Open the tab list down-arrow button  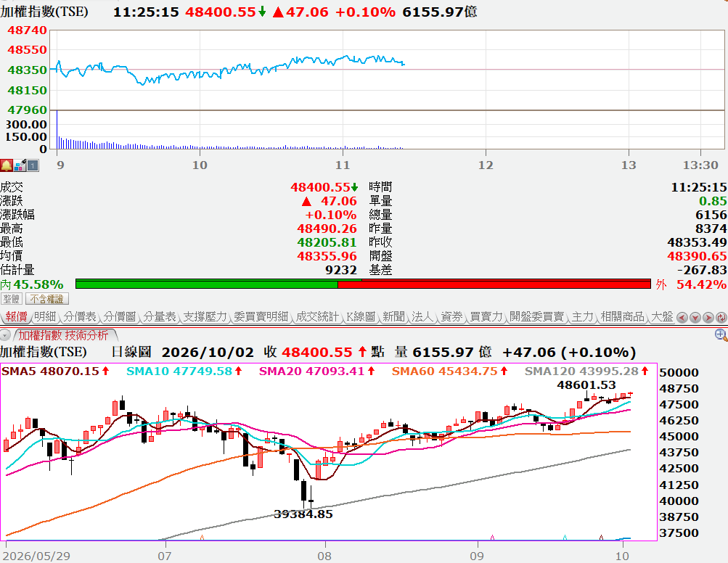695,318
